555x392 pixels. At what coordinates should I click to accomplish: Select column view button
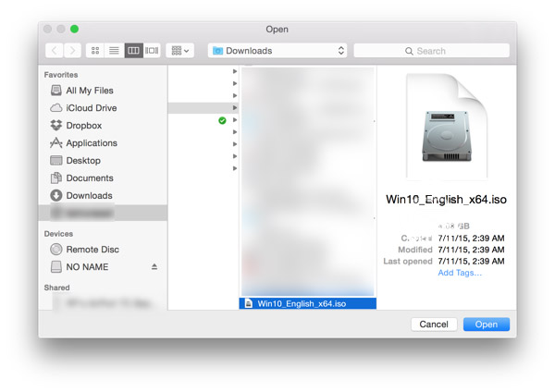(x=133, y=51)
